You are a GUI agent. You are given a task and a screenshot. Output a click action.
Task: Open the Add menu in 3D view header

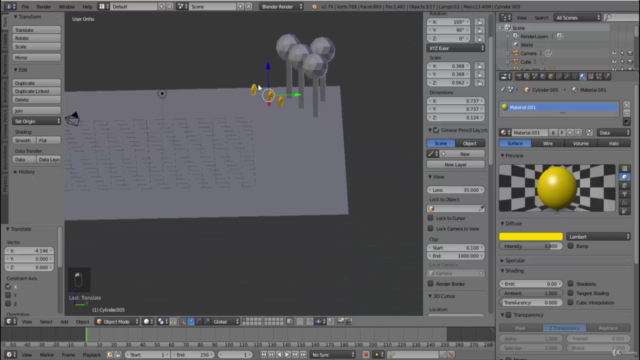[x=64, y=322]
